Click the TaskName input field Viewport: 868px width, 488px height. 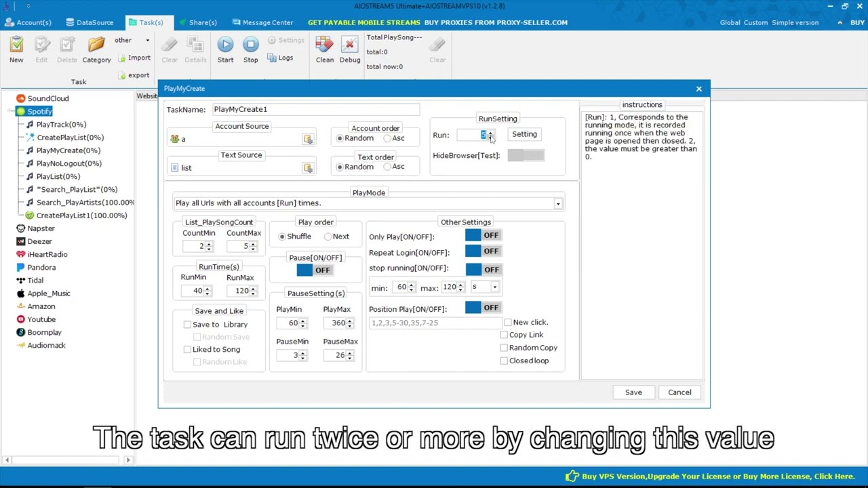coord(315,109)
